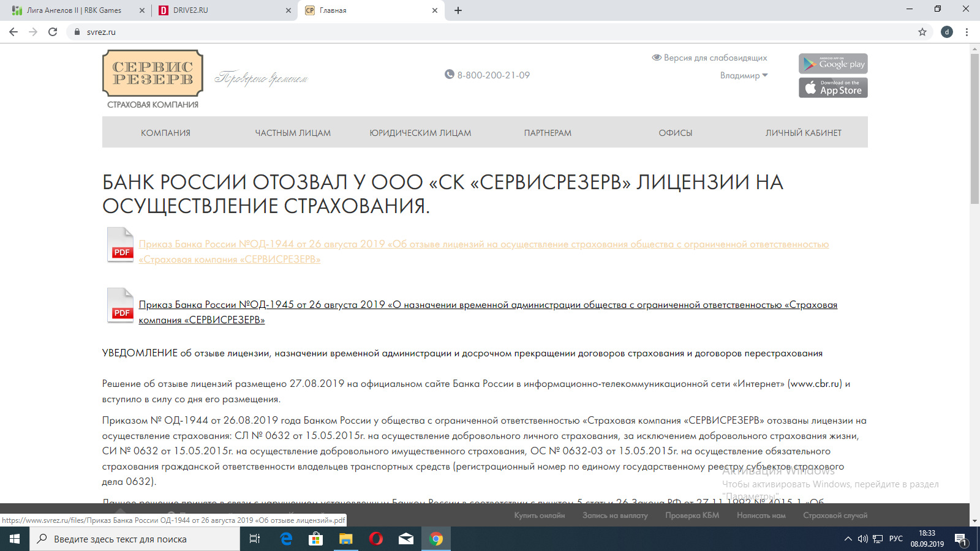The image size is (980, 551).
Task: Close the Лига Ангелов II tab
Action: coord(142,10)
